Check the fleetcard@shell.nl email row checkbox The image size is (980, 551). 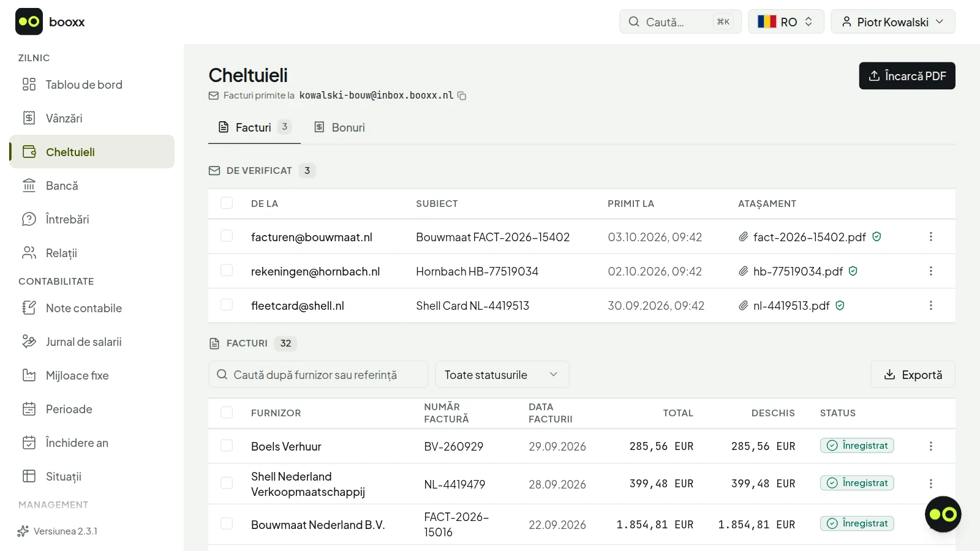click(227, 305)
